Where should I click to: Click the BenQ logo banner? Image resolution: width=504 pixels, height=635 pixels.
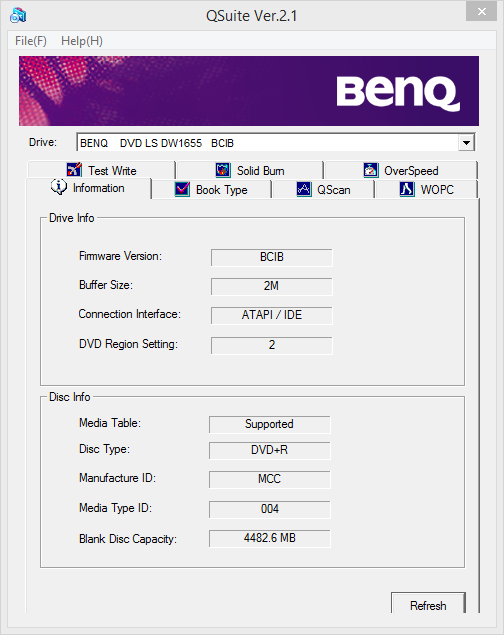tap(249, 91)
